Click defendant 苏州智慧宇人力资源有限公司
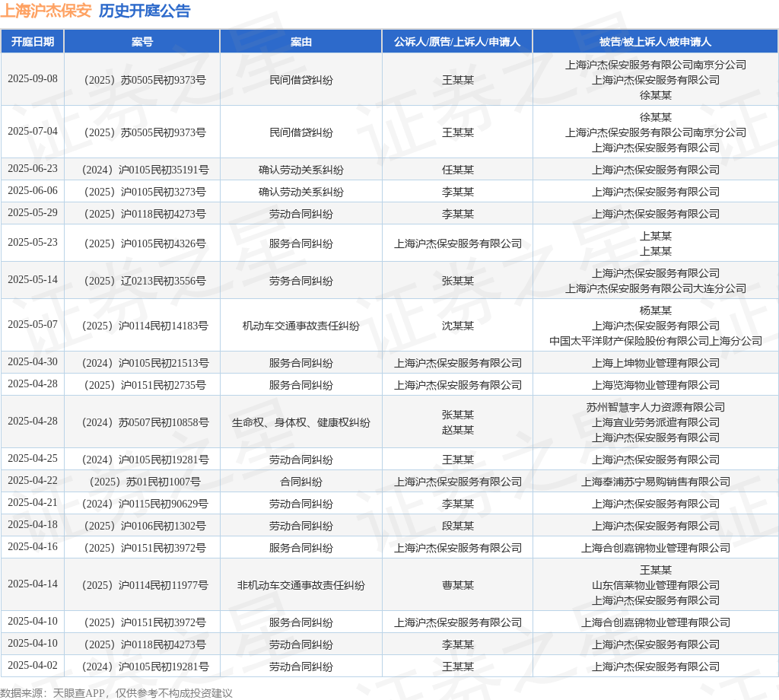The height and width of the screenshot is (700, 779). coord(655,407)
